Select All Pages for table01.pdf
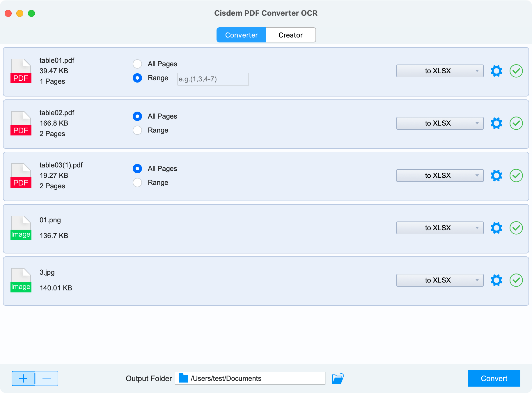532x393 pixels. pyautogui.click(x=137, y=64)
